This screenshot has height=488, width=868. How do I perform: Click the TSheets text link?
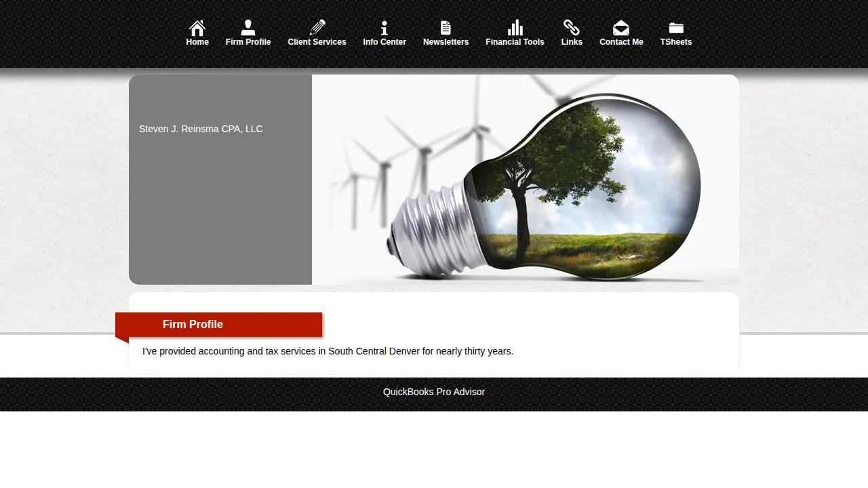coord(676,42)
